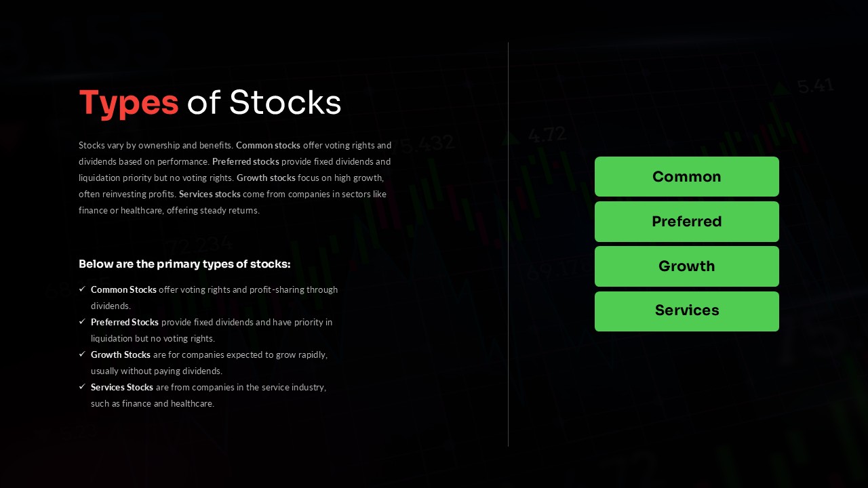Click the words of Stocks in title
Image resolution: width=868 pixels, height=488 pixels.
(264, 102)
